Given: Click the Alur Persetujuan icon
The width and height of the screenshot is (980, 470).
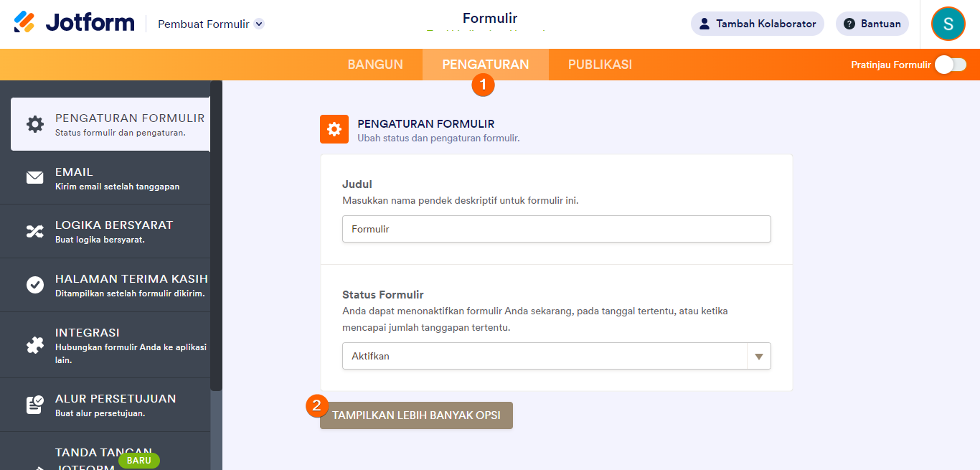Looking at the screenshot, I should coord(35,405).
